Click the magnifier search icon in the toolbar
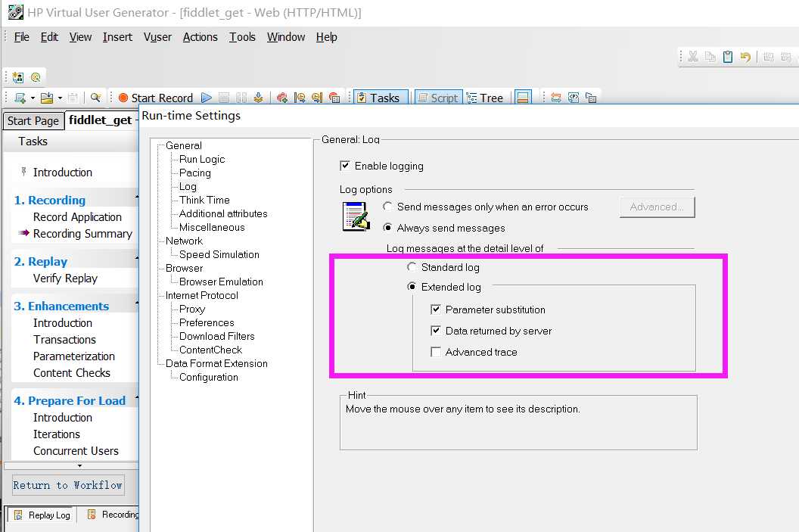Screen dimensions: 799x532 click(x=95, y=98)
